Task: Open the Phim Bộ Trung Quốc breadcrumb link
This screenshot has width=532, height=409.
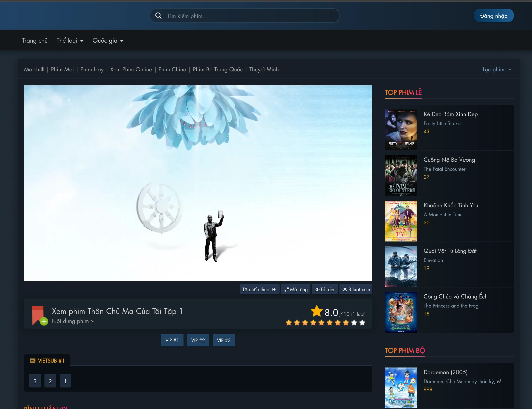Action: coord(217,69)
